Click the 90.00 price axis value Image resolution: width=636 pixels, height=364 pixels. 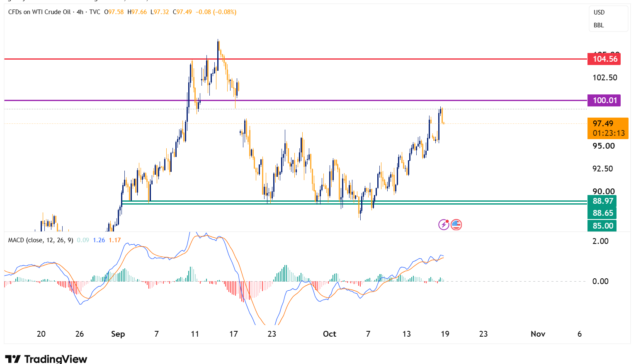[x=604, y=191]
